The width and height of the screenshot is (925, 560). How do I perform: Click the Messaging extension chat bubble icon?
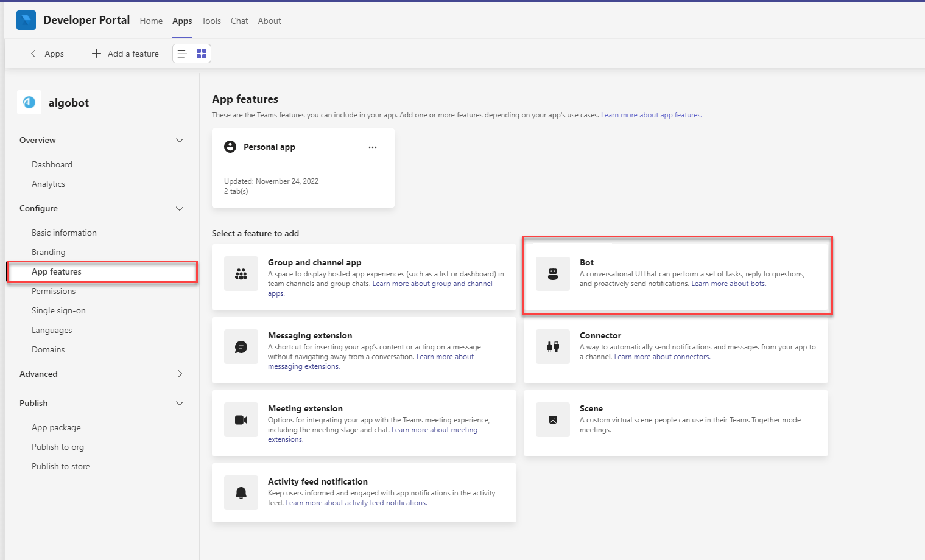pyautogui.click(x=241, y=347)
